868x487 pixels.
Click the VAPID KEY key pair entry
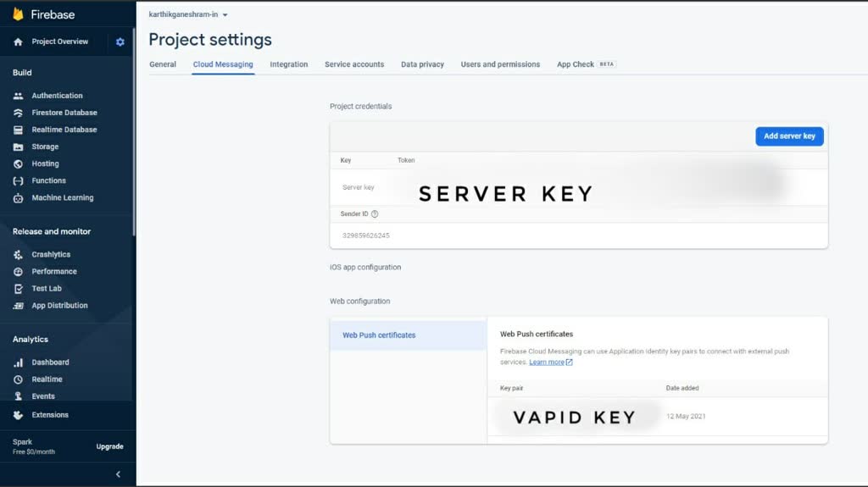coord(575,418)
